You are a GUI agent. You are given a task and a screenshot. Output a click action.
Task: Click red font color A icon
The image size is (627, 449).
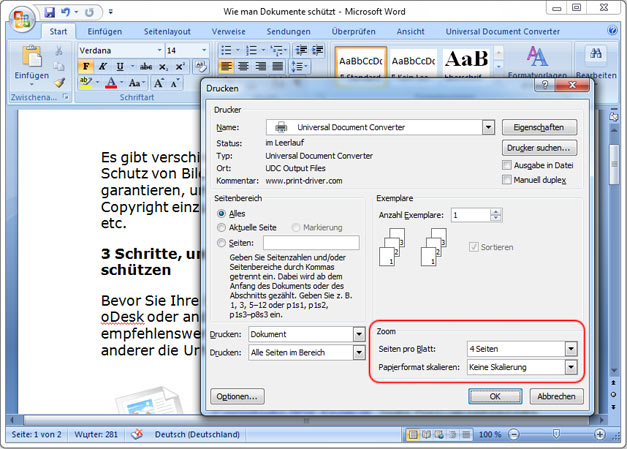pyautogui.click(x=111, y=83)
